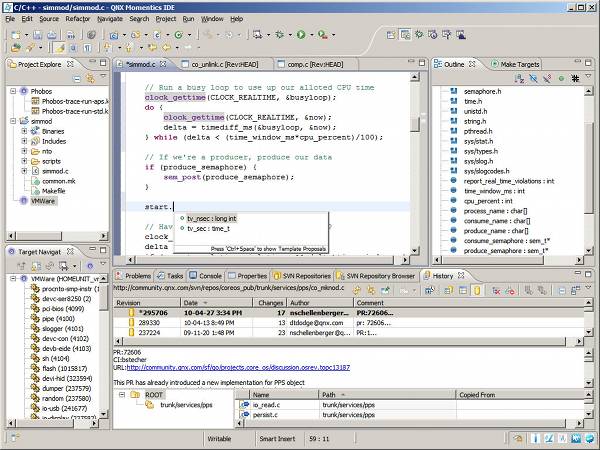The image size is (600, 450).
Task: Switch to the Console tab
Action: point(206,276)
